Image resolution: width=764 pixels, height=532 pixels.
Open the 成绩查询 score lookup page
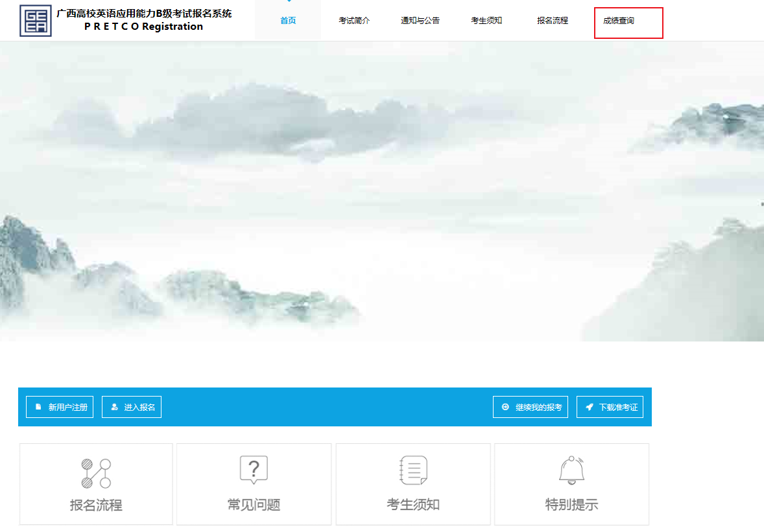click(x=619, y=21)
